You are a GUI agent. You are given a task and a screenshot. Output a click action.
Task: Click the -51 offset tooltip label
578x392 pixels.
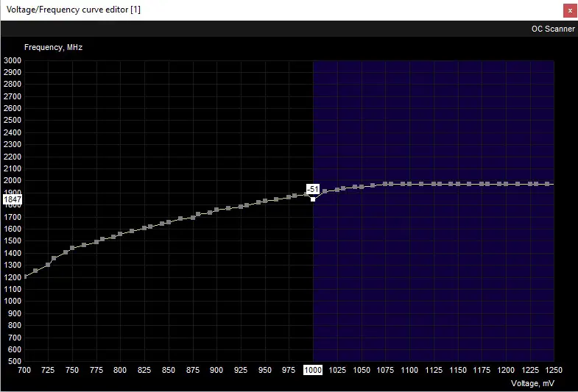(x=313, y=189)
